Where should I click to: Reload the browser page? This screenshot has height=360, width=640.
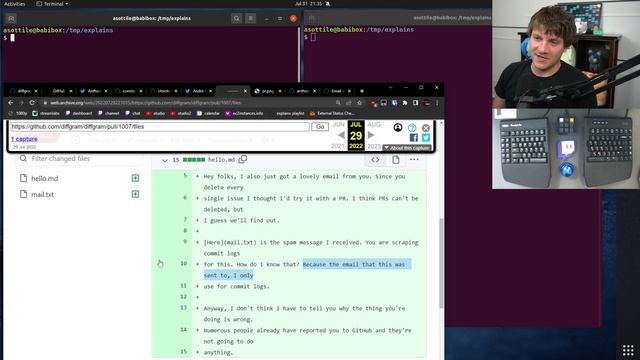(x=32, y=103)
